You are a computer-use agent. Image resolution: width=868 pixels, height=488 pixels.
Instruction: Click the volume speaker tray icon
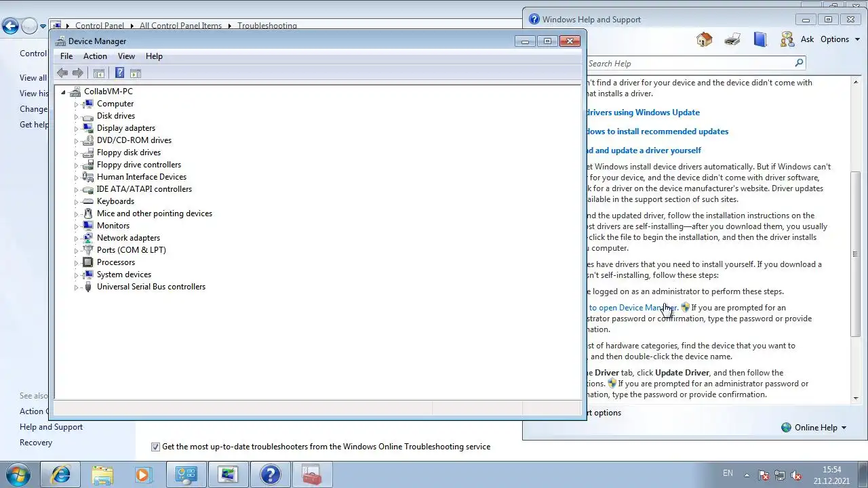click(x=796, y=475)
